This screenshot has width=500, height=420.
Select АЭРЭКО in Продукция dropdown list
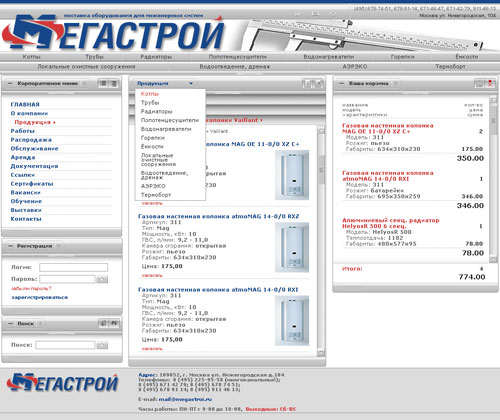(x=153, y=186)
